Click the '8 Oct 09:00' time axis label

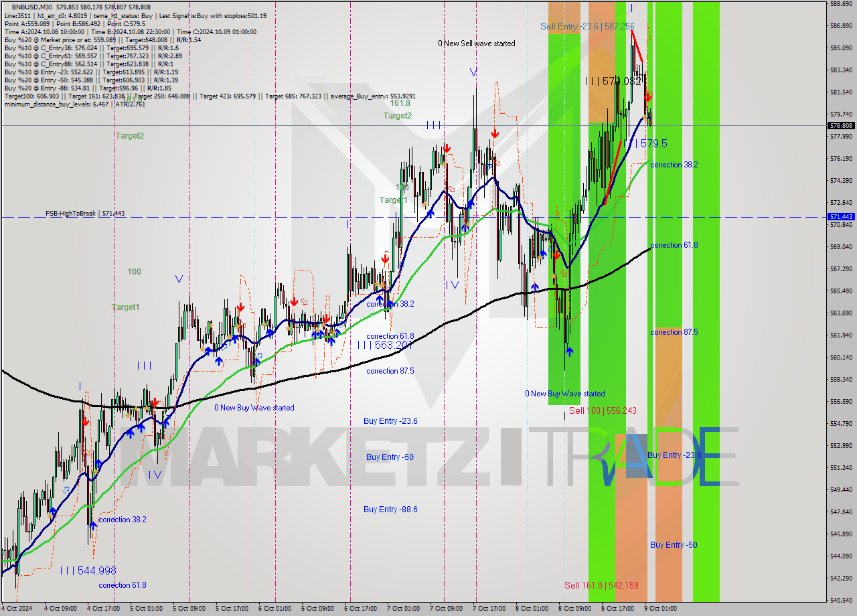(x=574, y=609)
